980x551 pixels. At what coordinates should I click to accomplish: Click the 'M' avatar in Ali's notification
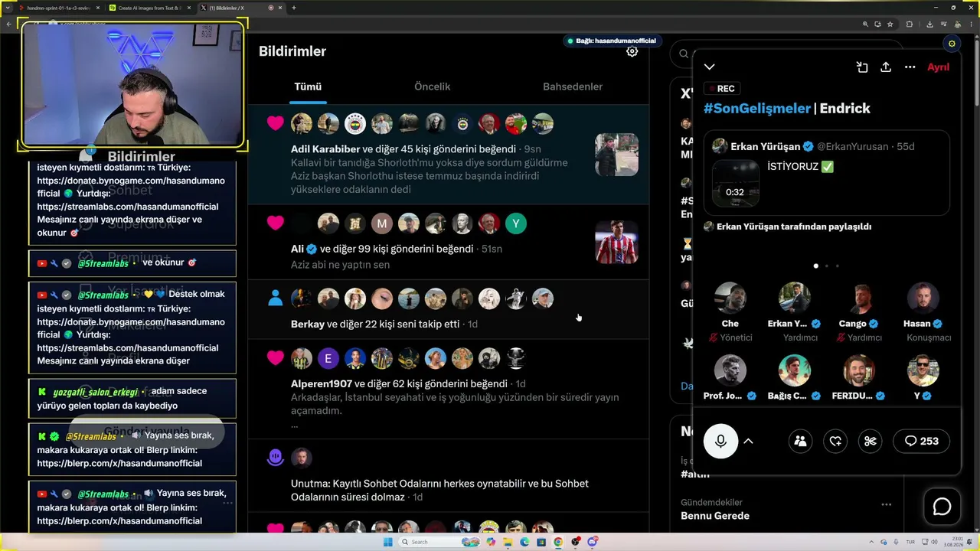381,223
